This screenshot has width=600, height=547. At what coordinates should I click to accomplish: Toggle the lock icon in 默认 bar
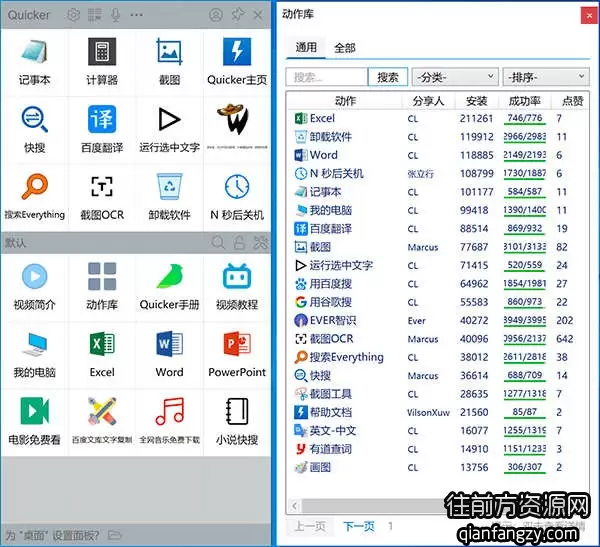tap(239, 242)
